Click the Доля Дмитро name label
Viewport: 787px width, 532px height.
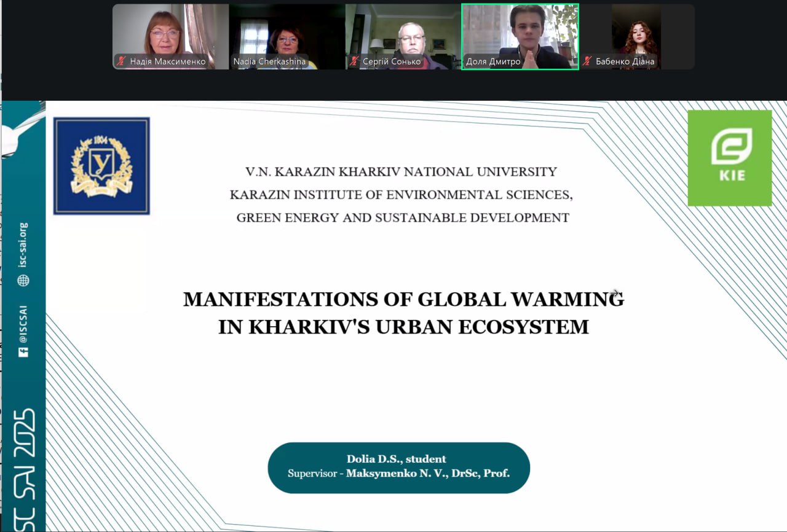point(493,61)
